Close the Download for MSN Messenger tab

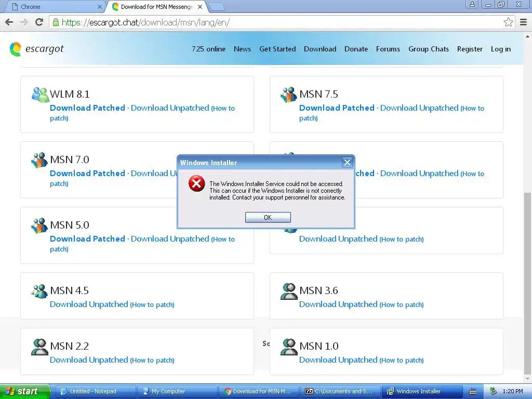click(200, 7)
